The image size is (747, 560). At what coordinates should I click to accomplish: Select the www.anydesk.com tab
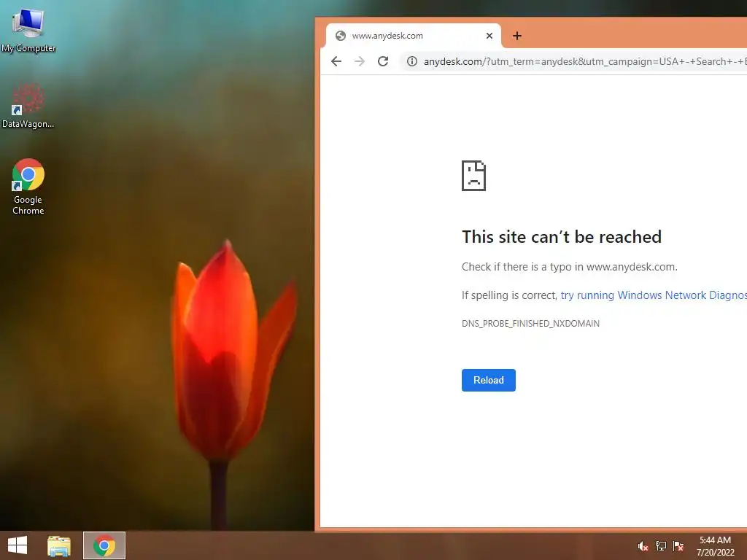(414, 36)
